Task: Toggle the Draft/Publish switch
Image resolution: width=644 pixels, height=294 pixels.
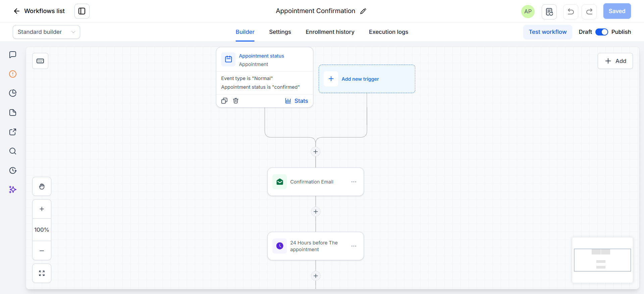Action: 602,32
